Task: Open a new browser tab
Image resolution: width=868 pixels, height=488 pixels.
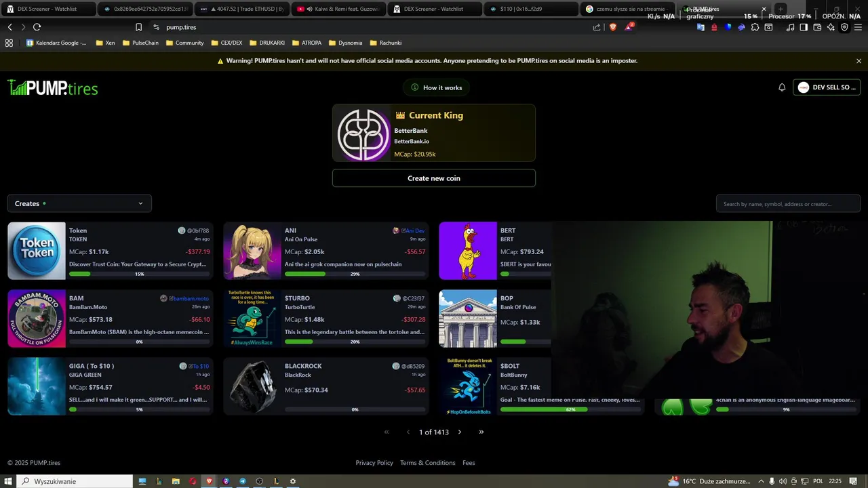Action: click(781, 9)
